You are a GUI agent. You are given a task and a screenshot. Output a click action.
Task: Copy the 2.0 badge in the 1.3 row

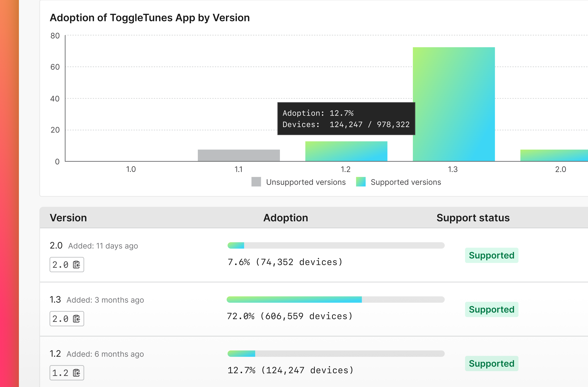coord(67,319)
